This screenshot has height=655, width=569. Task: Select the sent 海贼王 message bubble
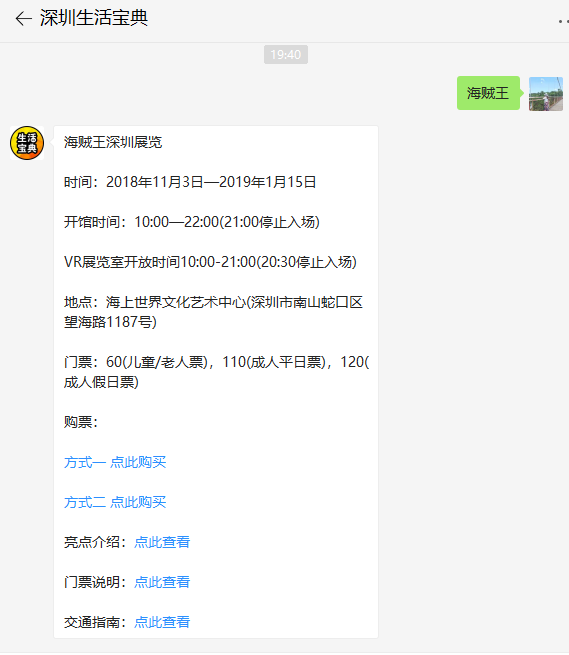click(x=488, y=93)
